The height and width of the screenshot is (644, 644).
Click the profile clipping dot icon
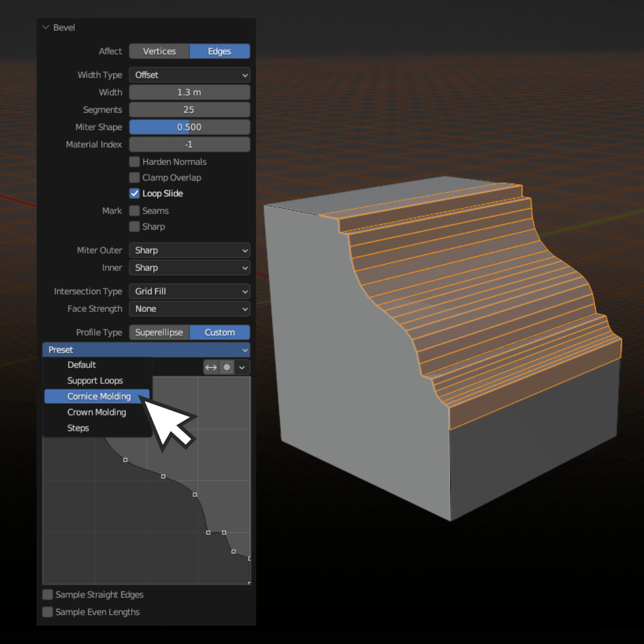coord(227,367)
